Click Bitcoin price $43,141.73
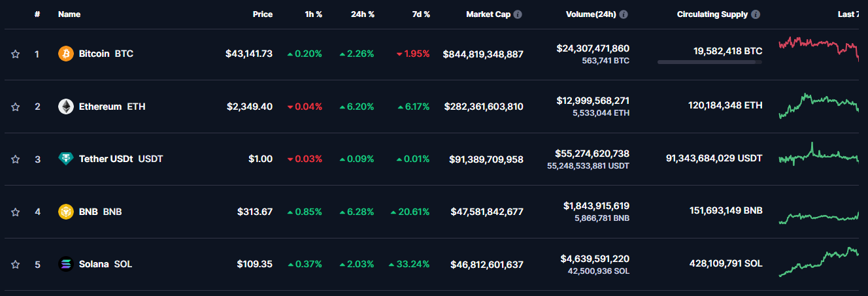868x296 pixels. 249,54
